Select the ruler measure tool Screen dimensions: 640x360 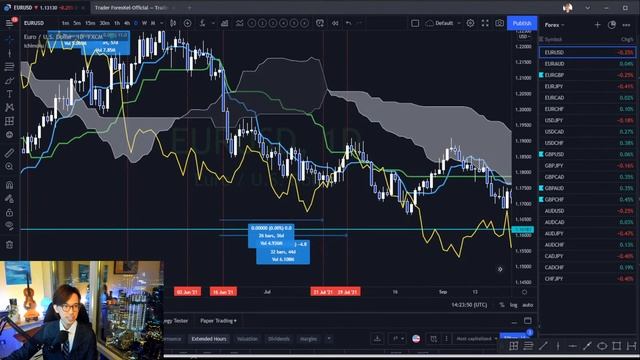(x=9, y=153)
